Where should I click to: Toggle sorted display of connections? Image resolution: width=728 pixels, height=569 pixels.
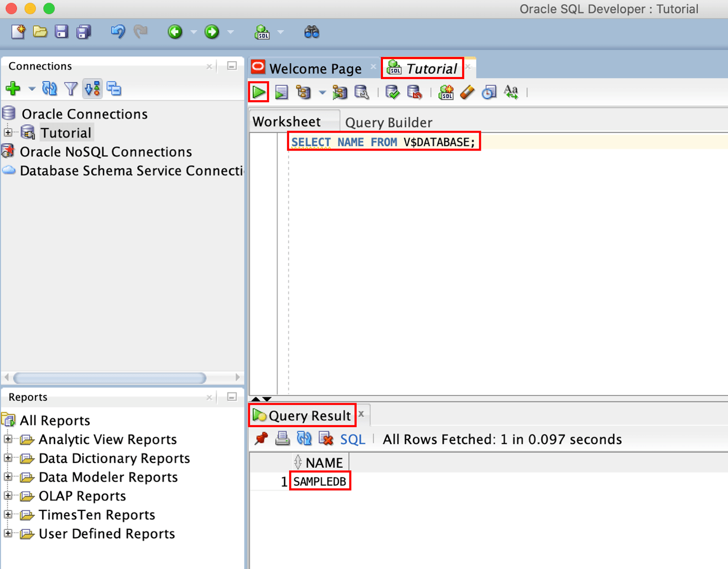coord(92,89)
